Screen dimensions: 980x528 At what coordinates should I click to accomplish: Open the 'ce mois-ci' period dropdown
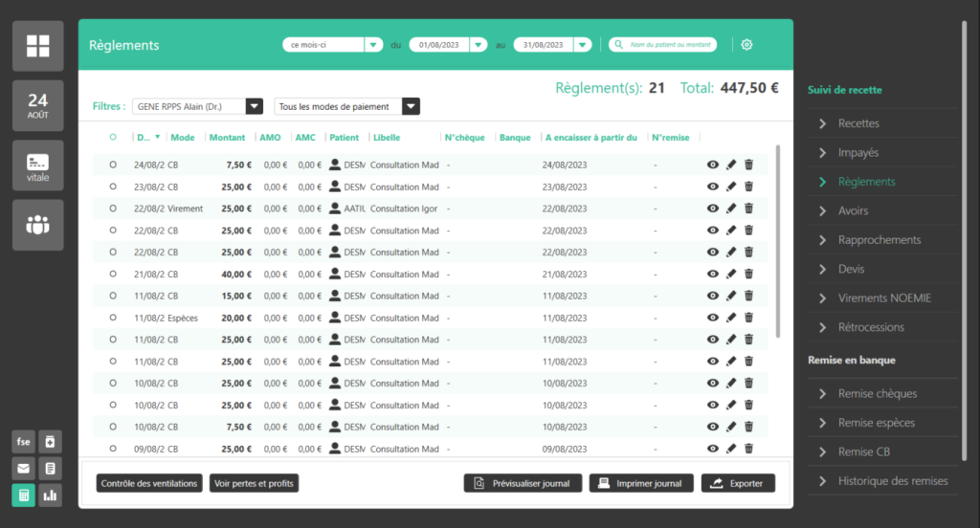coord(373,45)
